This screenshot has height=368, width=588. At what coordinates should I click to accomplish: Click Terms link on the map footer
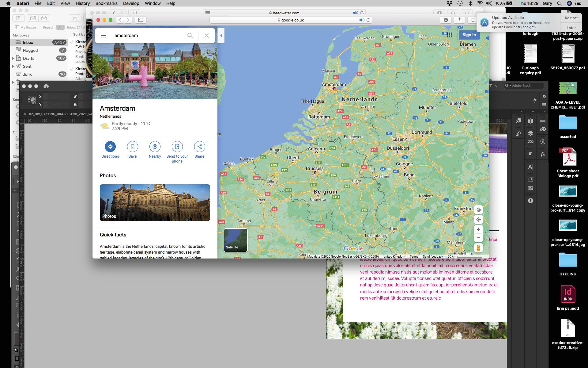coord(414,256)
